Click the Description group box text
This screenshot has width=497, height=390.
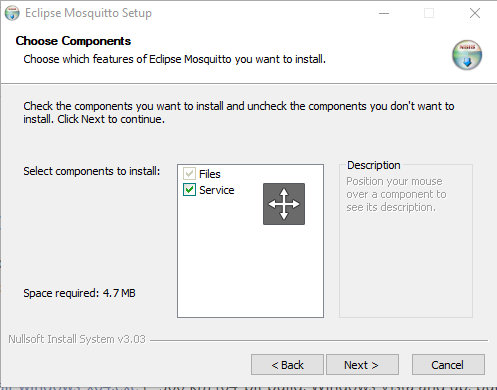click(396, 194)
